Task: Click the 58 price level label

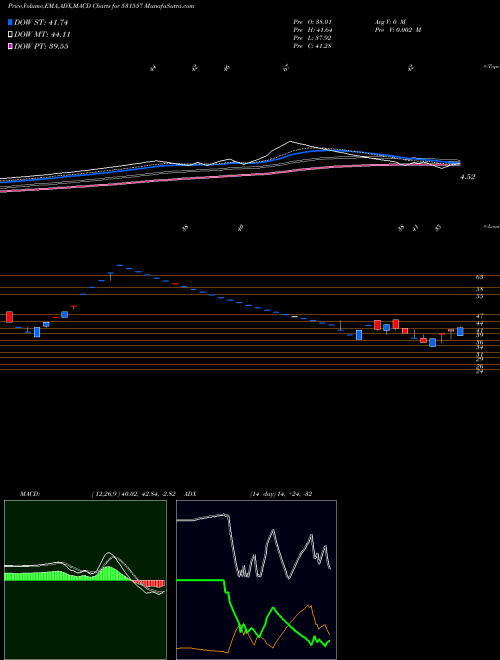Action: [x=479, y=289]
